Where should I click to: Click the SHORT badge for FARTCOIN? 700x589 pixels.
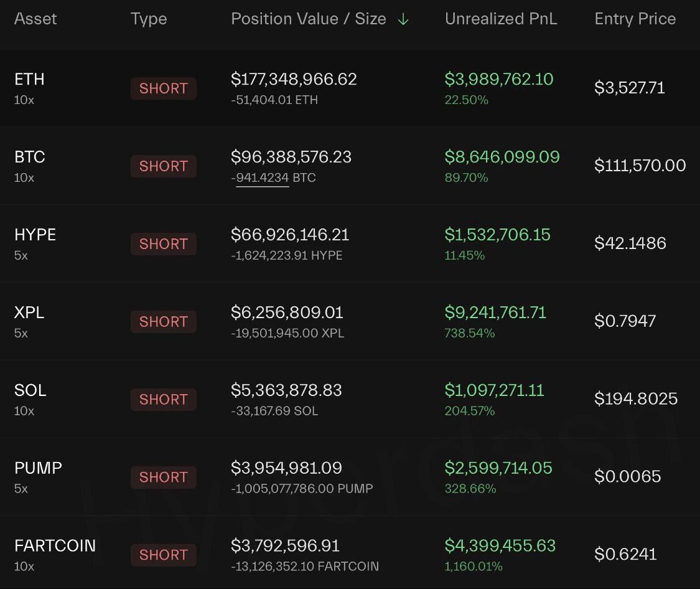(x=164, y=555)
